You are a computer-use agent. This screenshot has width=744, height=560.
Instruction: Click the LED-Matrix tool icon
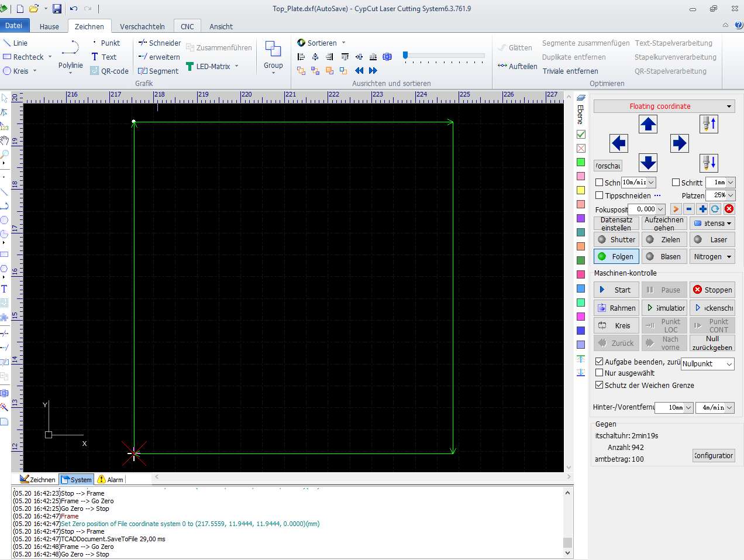click(x=190, y=67)
